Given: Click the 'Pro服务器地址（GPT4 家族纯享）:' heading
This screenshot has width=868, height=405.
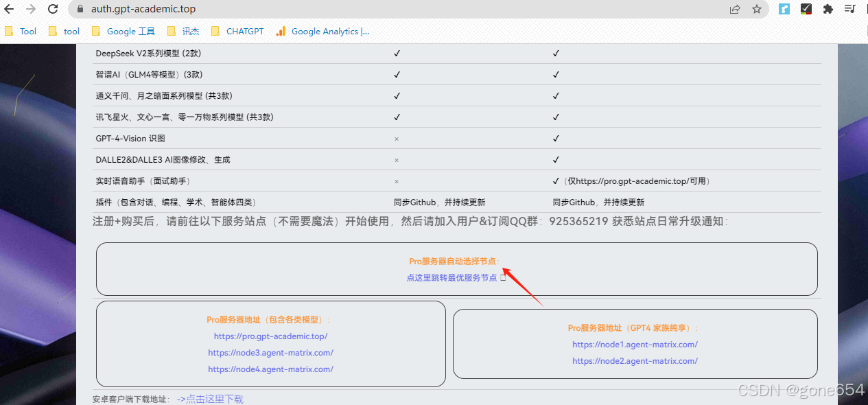Looking at the screenshot, I should point(633,328).
